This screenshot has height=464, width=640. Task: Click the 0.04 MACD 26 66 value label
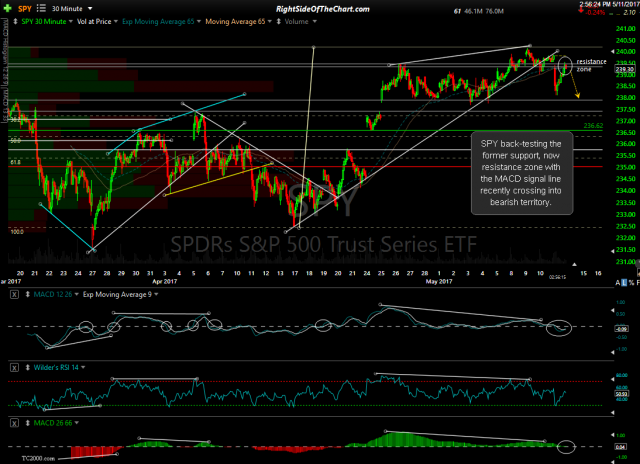tap(622, 447)
